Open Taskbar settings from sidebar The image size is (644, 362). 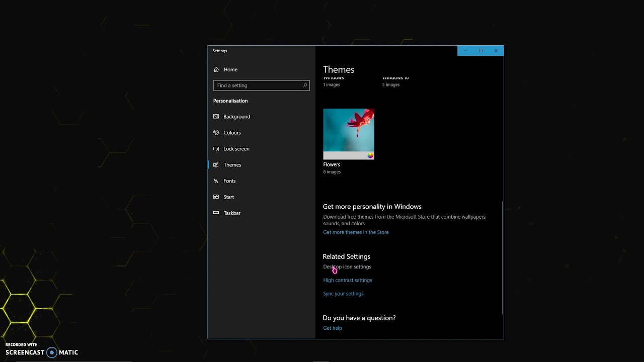coord(232,213)
